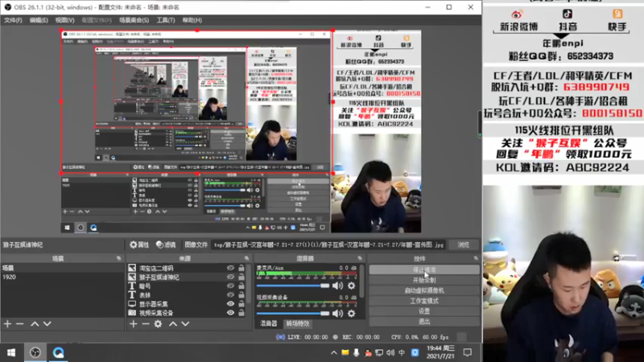
Task: Show the hidden 淘宝店二维码 source
Action: click(230, 268)
